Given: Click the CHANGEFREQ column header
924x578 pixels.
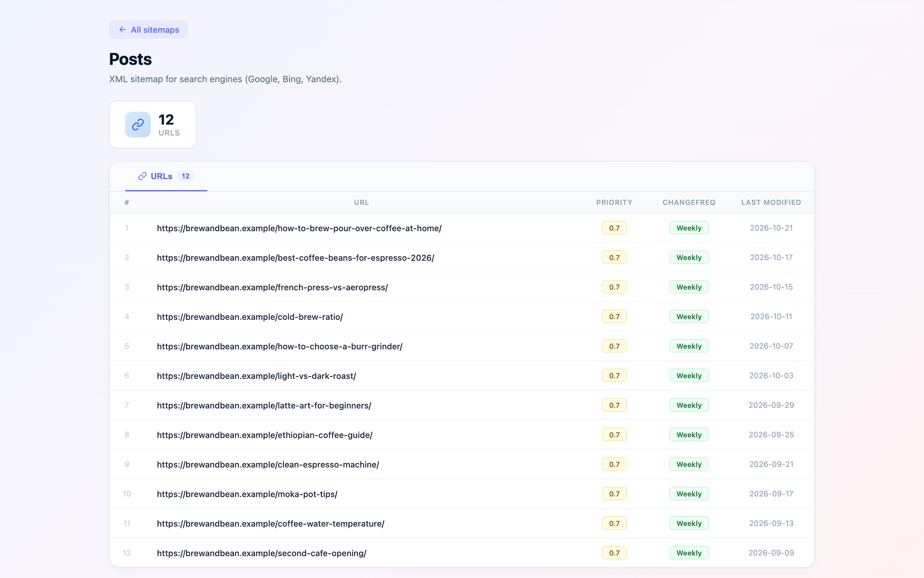Looking at the screenshot, I should pos(689,203).
